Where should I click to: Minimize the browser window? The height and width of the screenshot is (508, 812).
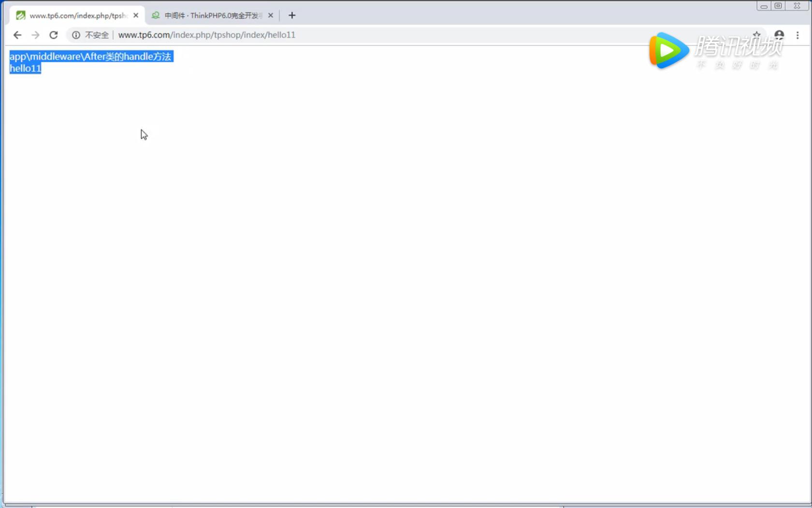tap(764, 6)
